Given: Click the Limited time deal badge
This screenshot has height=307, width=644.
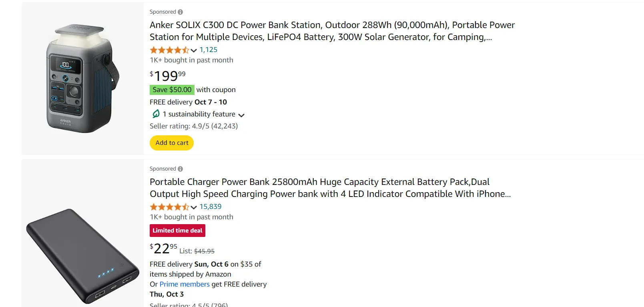Looking at the screenshot, I should click(x=177, y=231).
